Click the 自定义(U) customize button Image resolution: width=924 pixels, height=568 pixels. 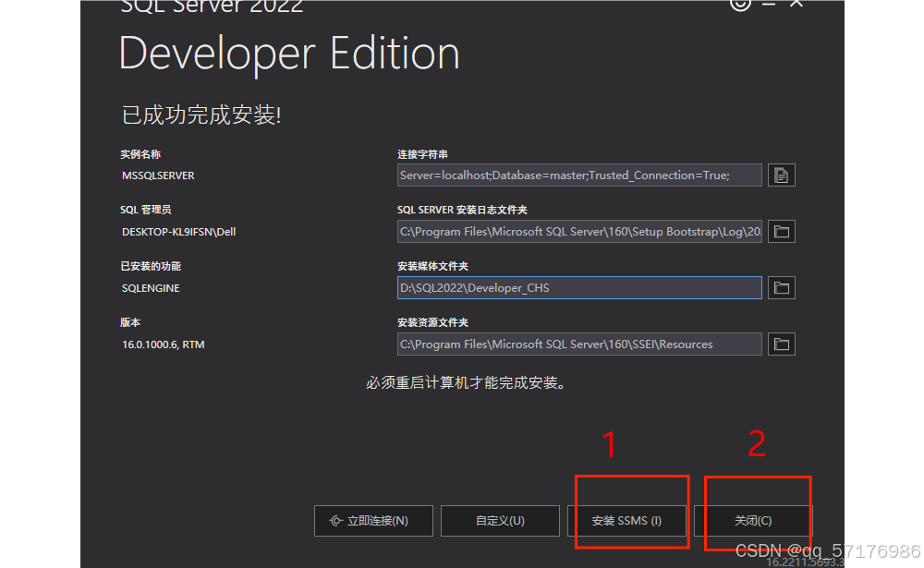pyautogui.click(x=500, y=521)
